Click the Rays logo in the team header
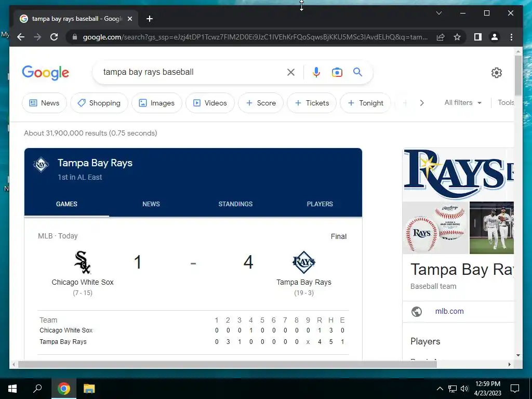The height and width of the screenshot is (399, 532). tap(41, 165)
